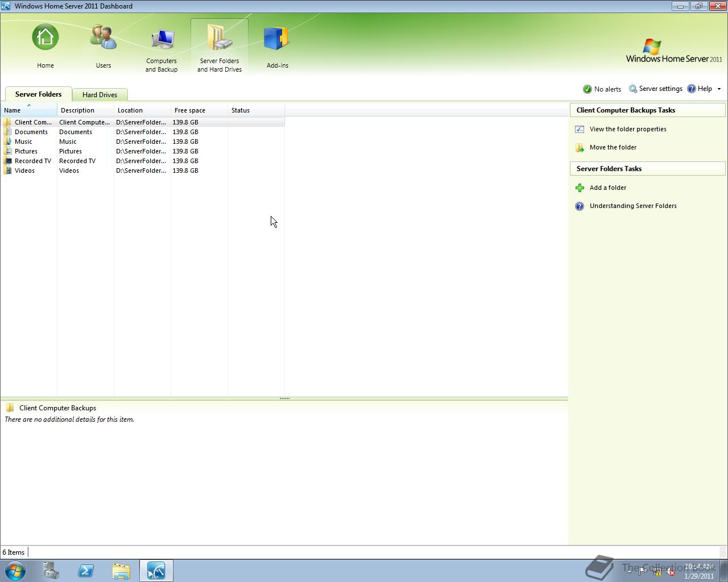Sort by the Description column header
The width and height of the screenshot is (728, 582).
(x=86, y=110)
